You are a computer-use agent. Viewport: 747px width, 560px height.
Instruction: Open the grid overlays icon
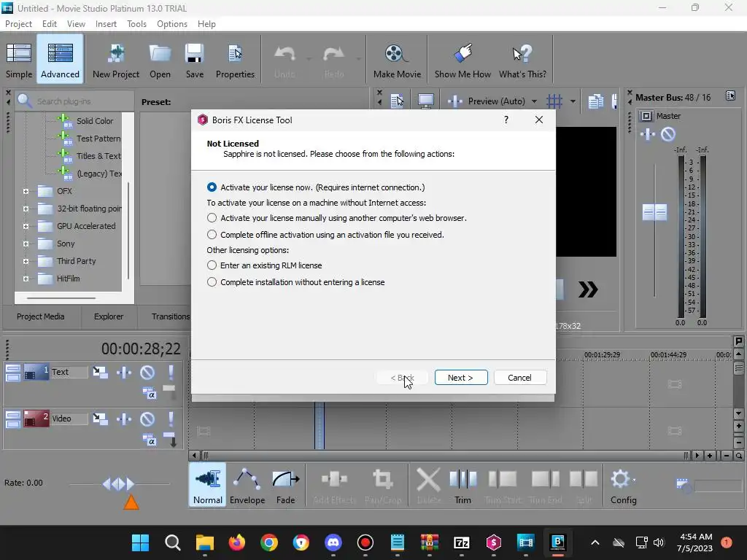click(554, 101)
